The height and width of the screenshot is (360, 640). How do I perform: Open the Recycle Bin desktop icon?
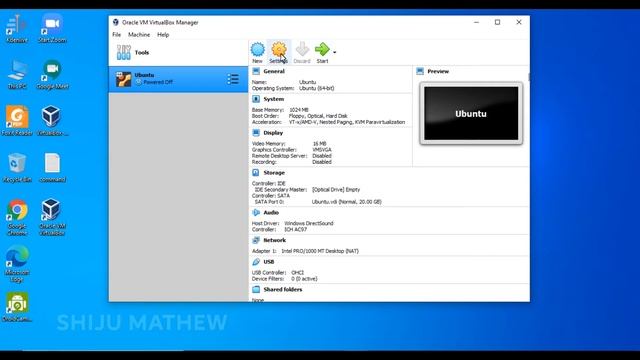pos(17,167)
